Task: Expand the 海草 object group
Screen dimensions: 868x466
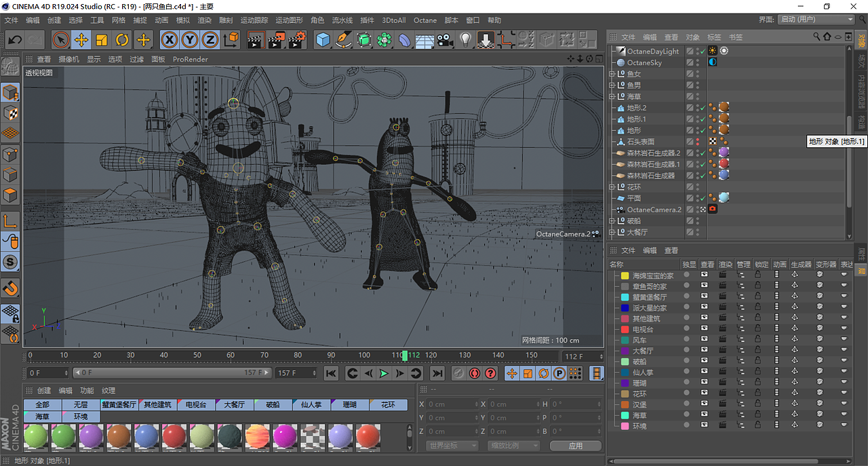Action: tap(612, 96)
